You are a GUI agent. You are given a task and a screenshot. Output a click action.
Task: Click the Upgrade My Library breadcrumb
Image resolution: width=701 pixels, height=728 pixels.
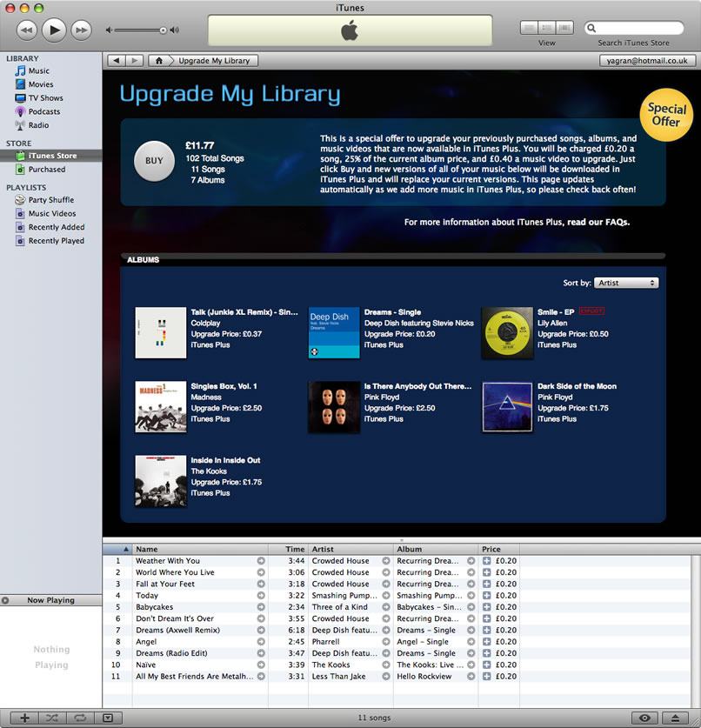pyautogui.click(x=214, y=60)
